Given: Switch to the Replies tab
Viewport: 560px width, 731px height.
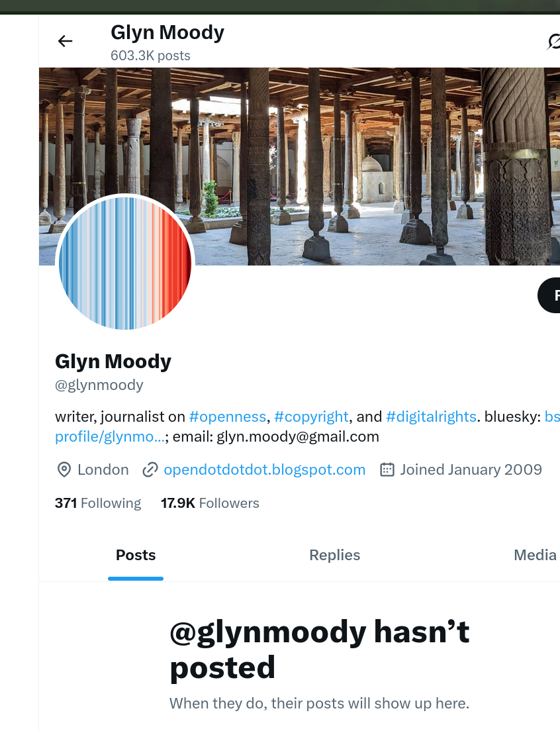Looking at the screenshot, I should [334, 556].
